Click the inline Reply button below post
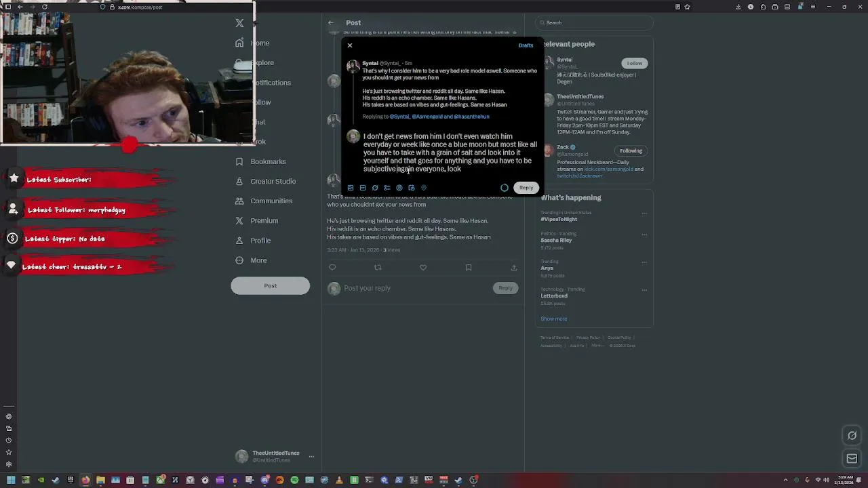The width and height of the screenshot is (868, 488). [505, 288]
